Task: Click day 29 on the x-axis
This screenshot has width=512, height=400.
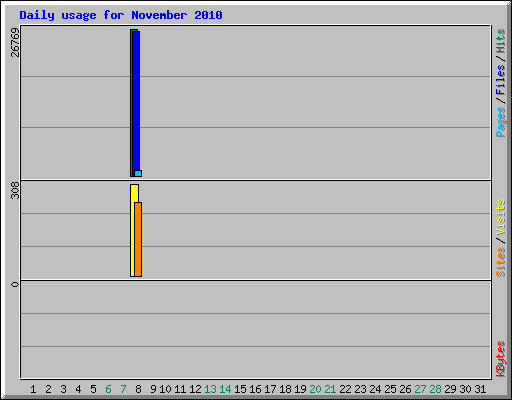Action: [x=450, y=389]
